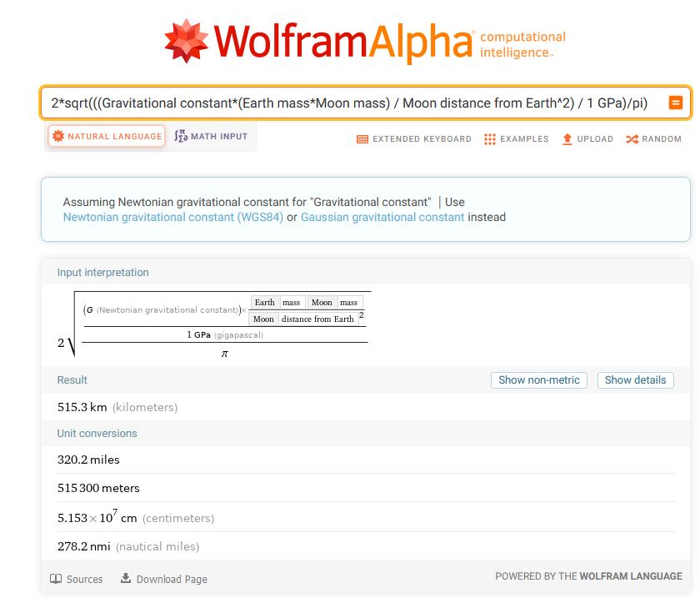
Task: Click the Download Page link
Action: (x=172, y=580)
